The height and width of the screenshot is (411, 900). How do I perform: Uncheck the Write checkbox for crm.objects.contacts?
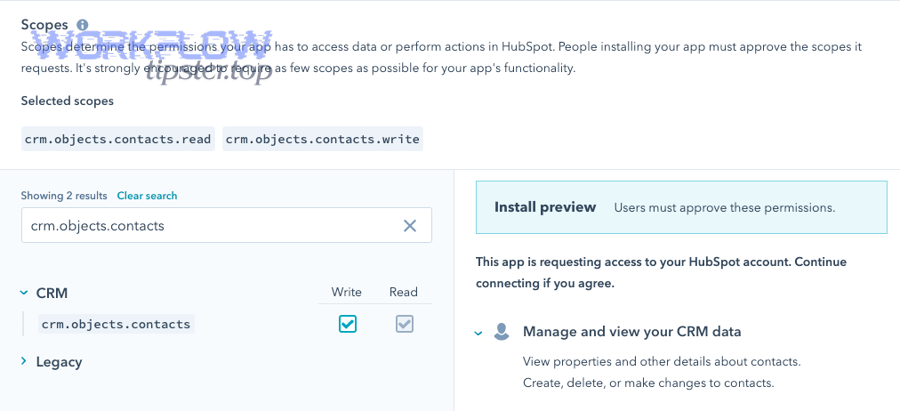pos(347,324)
